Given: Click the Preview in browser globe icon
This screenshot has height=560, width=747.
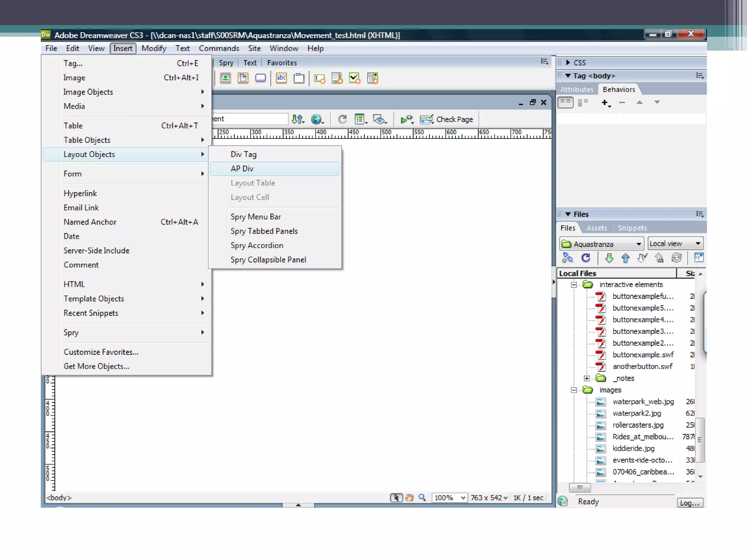Looking at the screenshot, I should [x=317, y=119].
